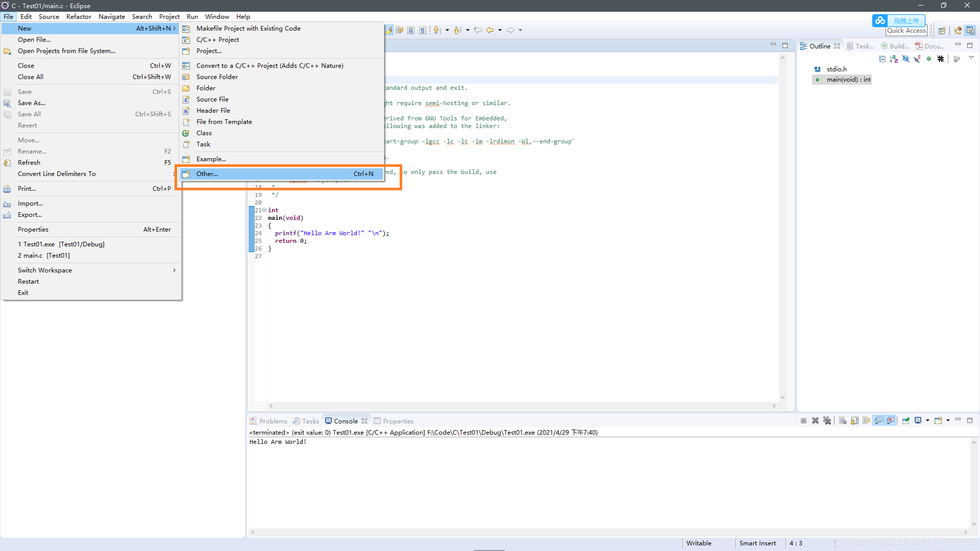Select 'C/C++ Project' from New submenu

pos(217,39)
